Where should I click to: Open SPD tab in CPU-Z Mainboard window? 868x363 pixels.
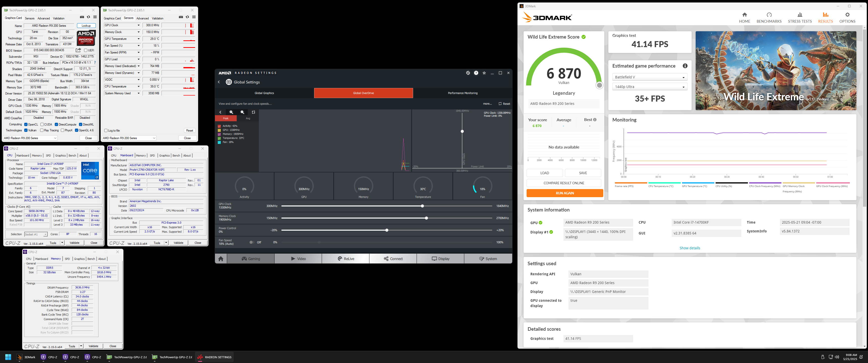coord(152,156)
